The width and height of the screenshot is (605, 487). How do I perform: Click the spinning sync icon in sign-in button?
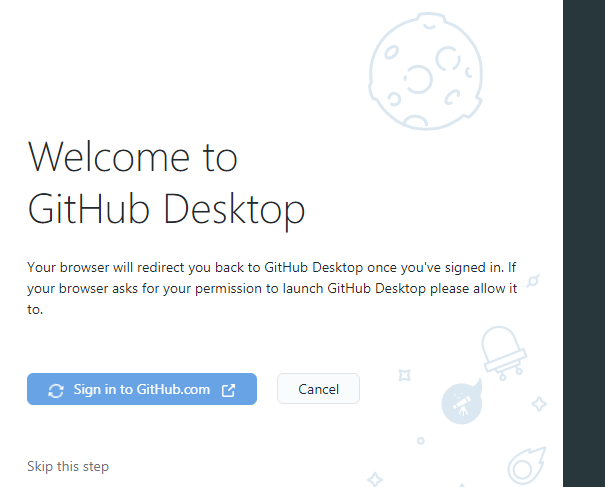(56, 391)
